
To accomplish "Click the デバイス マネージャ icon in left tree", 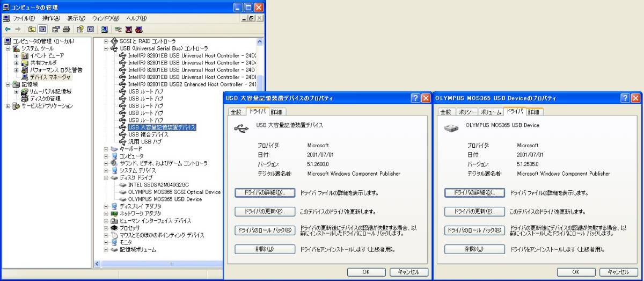I will tap(25, 77).
